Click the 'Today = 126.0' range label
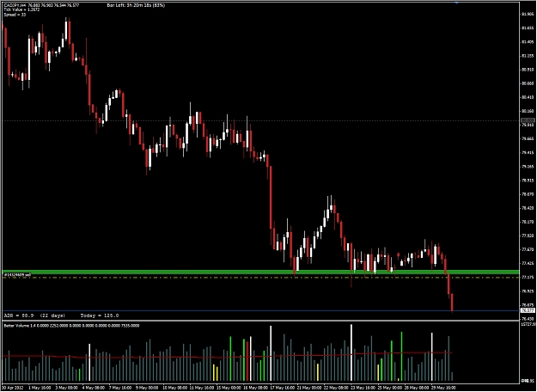The width and height of the screenshot is (537, 392). [100, 315]
